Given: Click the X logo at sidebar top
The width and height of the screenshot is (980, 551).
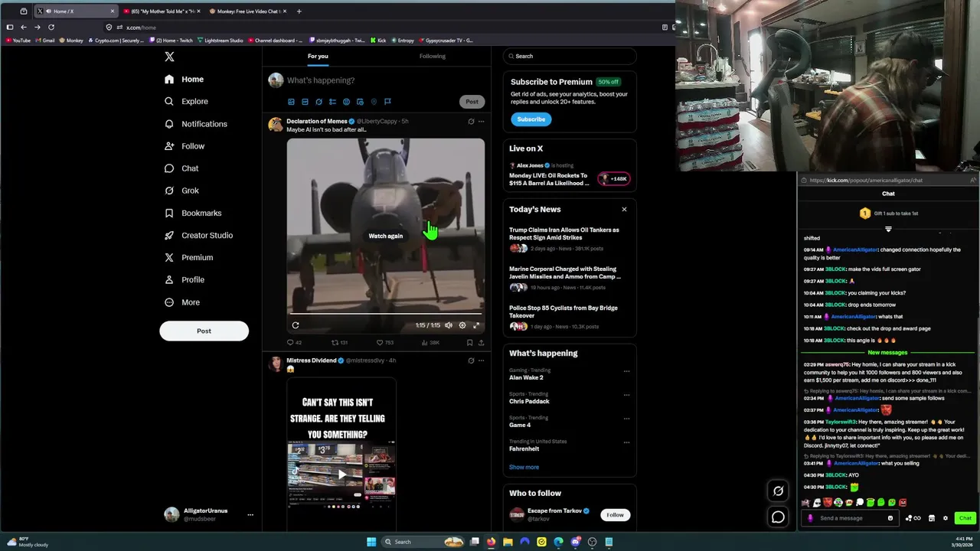Looking at the screenshot, I should click(x=169, y=57).
